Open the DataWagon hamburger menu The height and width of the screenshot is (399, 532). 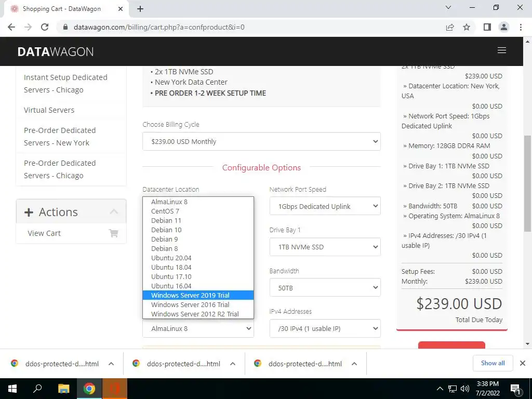pos(501,50)
